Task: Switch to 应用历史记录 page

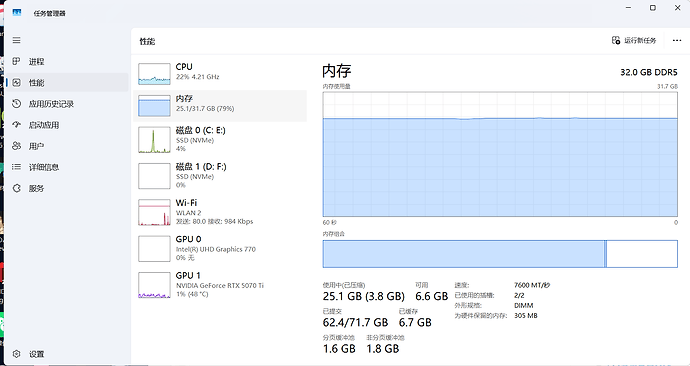Action: 67,104
